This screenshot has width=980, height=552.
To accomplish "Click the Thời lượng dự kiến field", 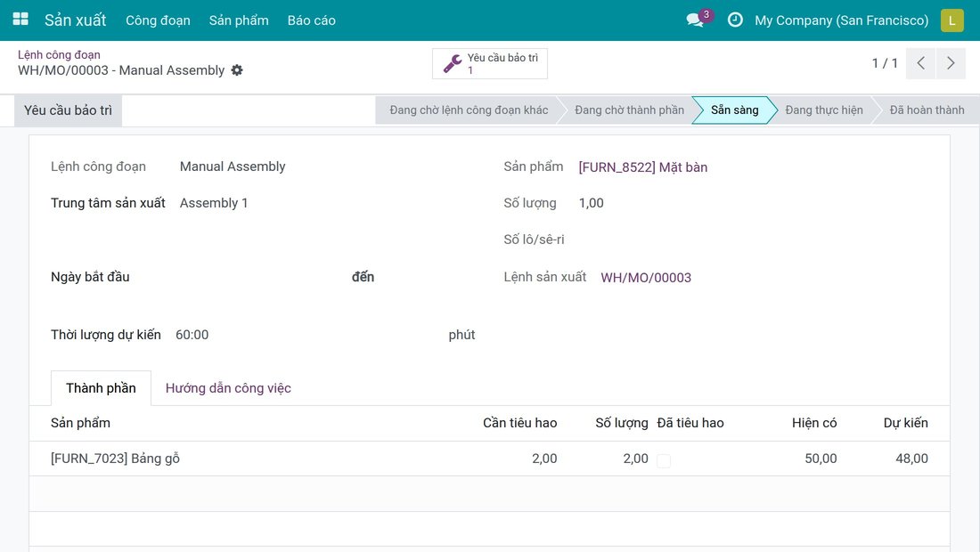I will pos(306,335).
